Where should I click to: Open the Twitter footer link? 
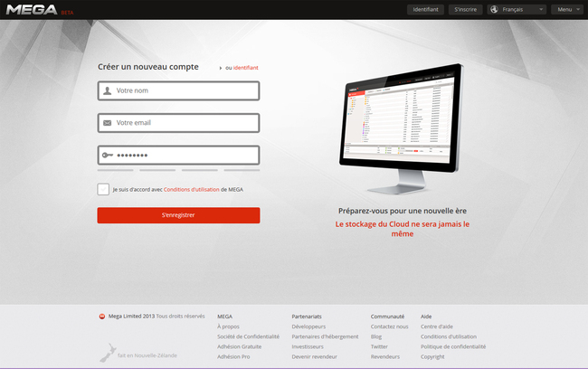[379, 347]
